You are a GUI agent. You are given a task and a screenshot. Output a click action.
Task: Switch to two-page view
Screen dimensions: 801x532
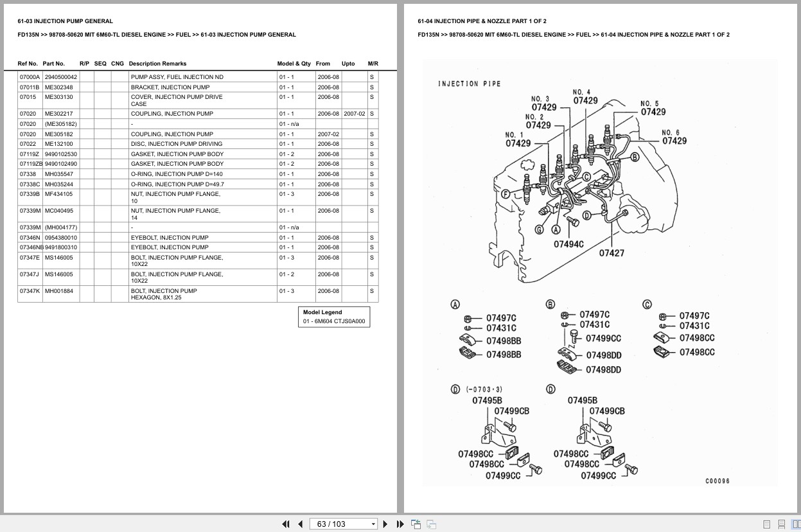coord(796,524)
